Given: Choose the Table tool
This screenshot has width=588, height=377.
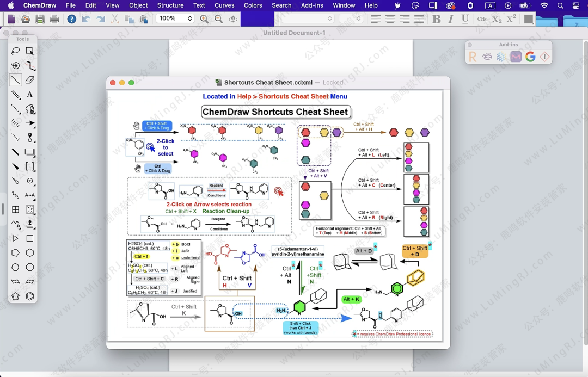Looking at the screenshot, I should click(x=15, y=209).
